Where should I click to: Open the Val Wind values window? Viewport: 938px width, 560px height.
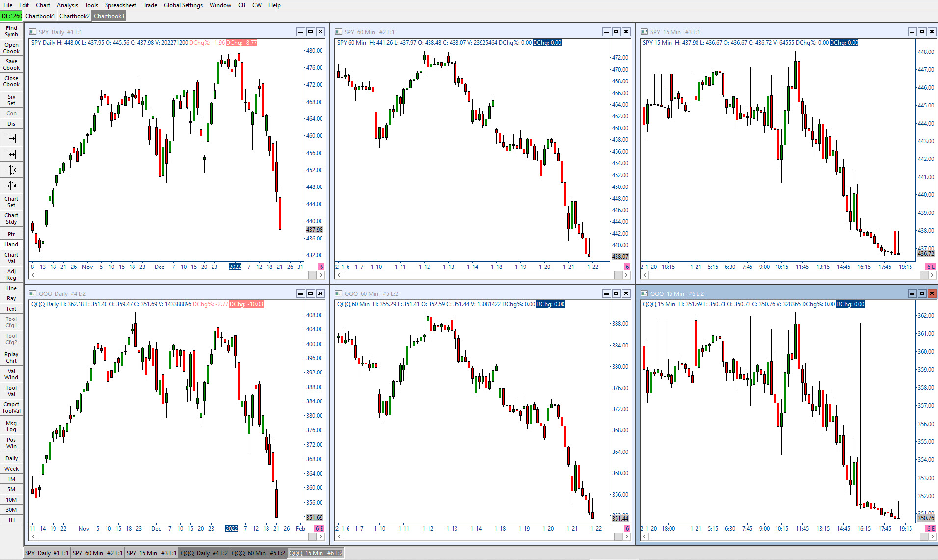[x=11, y=374]
